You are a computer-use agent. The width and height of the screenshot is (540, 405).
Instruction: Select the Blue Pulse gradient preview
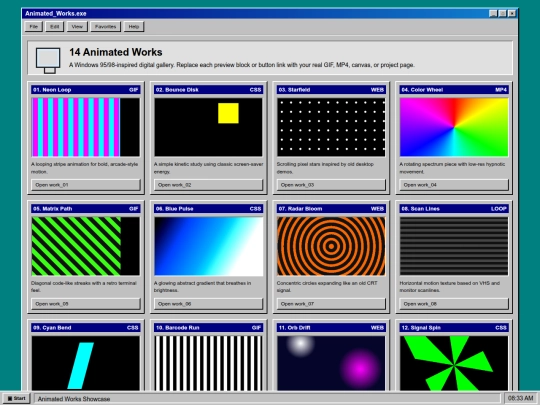tap(208, 246)
